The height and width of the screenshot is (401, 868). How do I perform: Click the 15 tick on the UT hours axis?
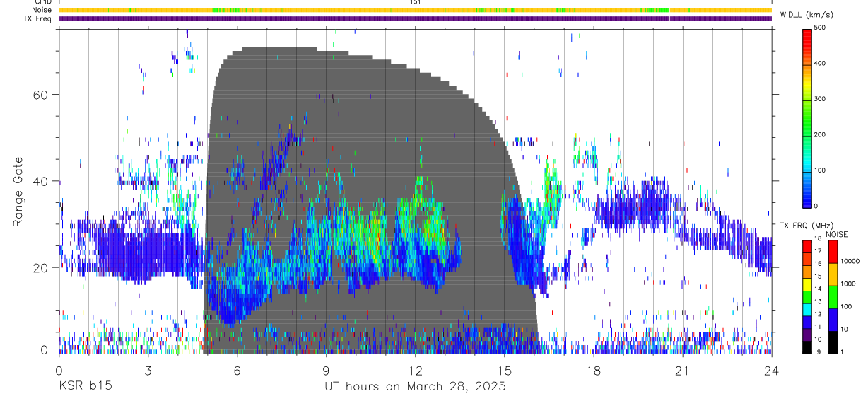coord(505,370)
